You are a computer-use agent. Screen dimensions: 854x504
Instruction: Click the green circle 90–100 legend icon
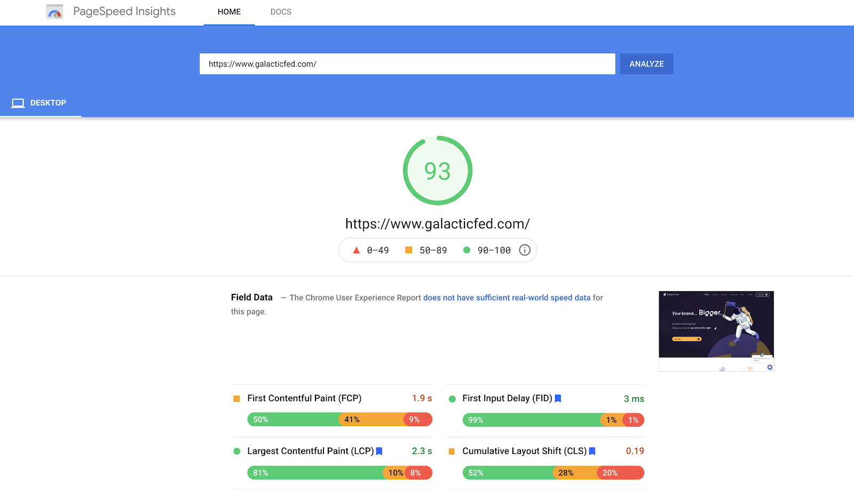pos(466,250)
